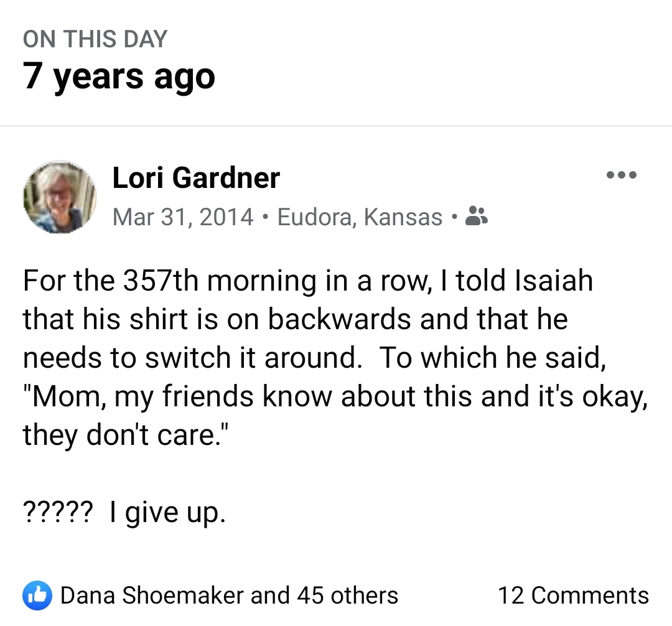Click the blue thumbs-up reaction icon

click(36, 596)
